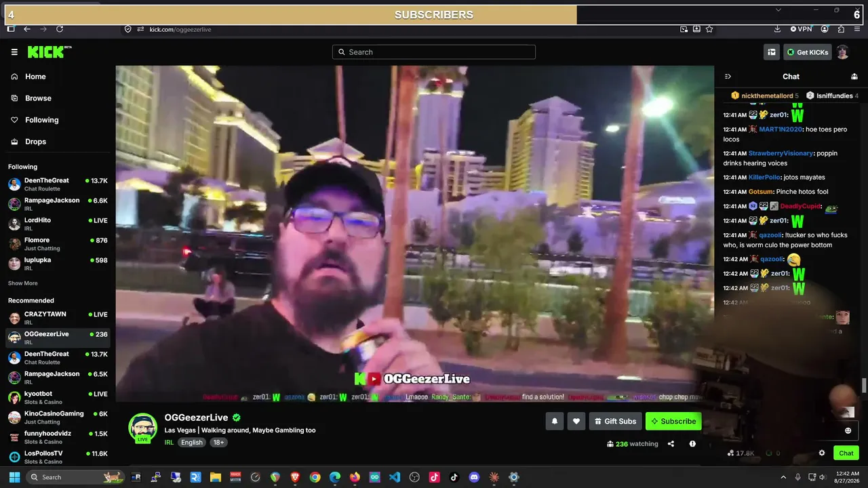Click the Gift Subs button
The width and height of the screenshot is (868, 488).
tap(616, 421)
